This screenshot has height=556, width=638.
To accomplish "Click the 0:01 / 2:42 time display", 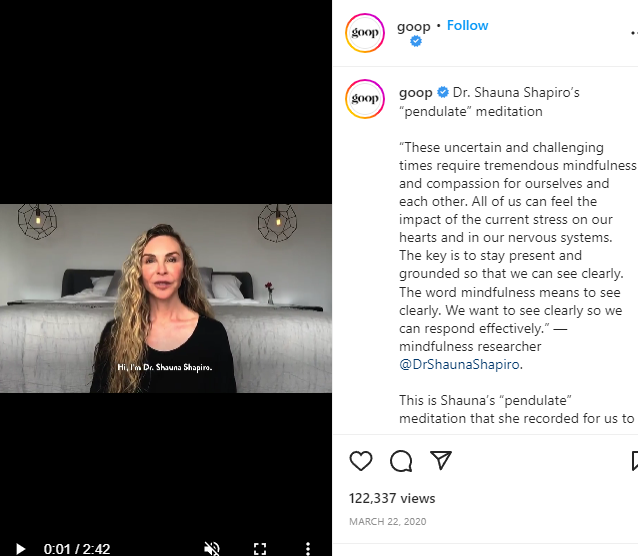I will pyautogui.click(x=76, y=549).
